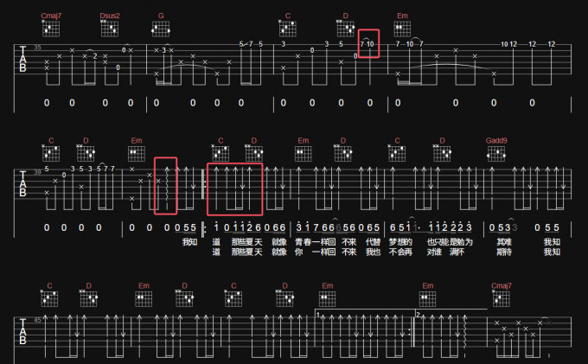The image size is (588, 364).
Task: Click the D chord name above the red-boxed 7-10
Action: point(344,16)
